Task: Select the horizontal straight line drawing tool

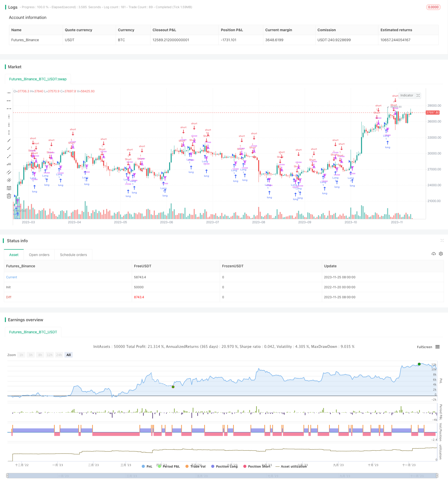Action: (x=9, y=93)
